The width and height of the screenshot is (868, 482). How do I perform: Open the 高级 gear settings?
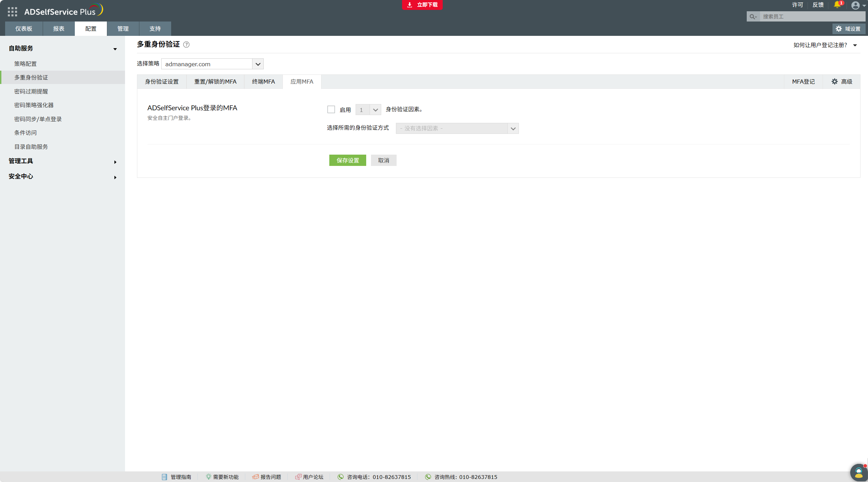click(842, 82)
